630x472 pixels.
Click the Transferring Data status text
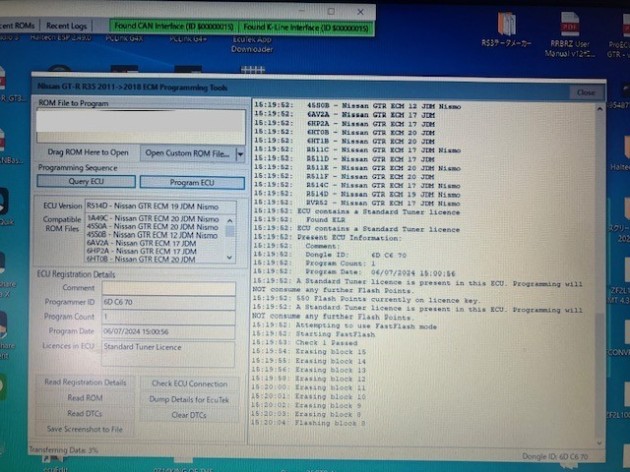[x=63, y=450]
